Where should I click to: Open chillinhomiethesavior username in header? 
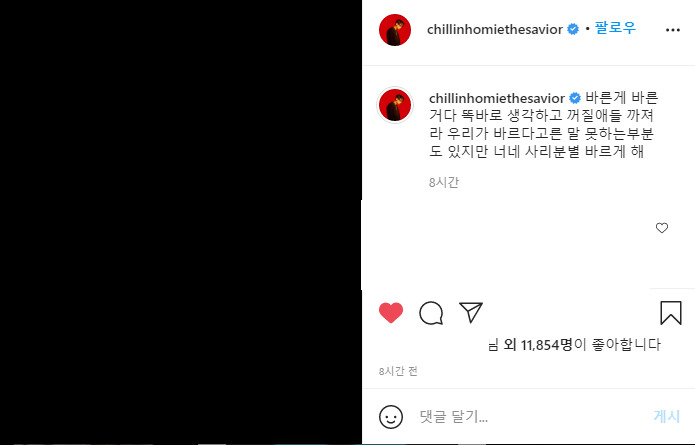tap(495, 29)
